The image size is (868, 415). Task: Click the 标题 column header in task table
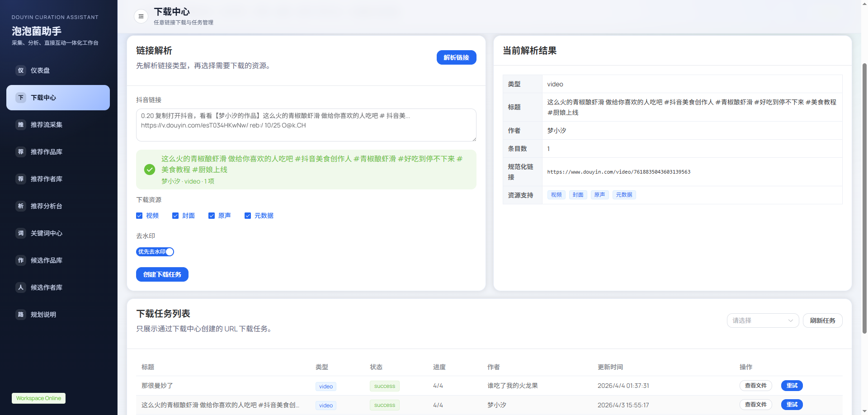tap(148, 367)
